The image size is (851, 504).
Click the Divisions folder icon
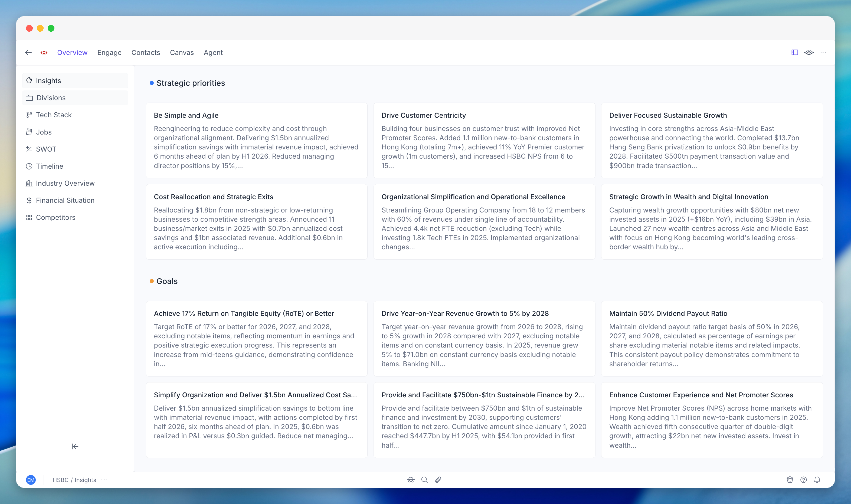(x=29, y=98)
